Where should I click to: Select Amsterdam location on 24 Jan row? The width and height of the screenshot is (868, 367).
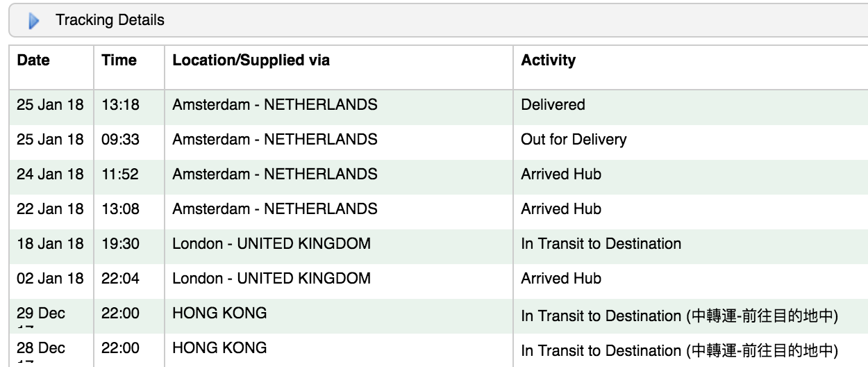tap(275, 174)
